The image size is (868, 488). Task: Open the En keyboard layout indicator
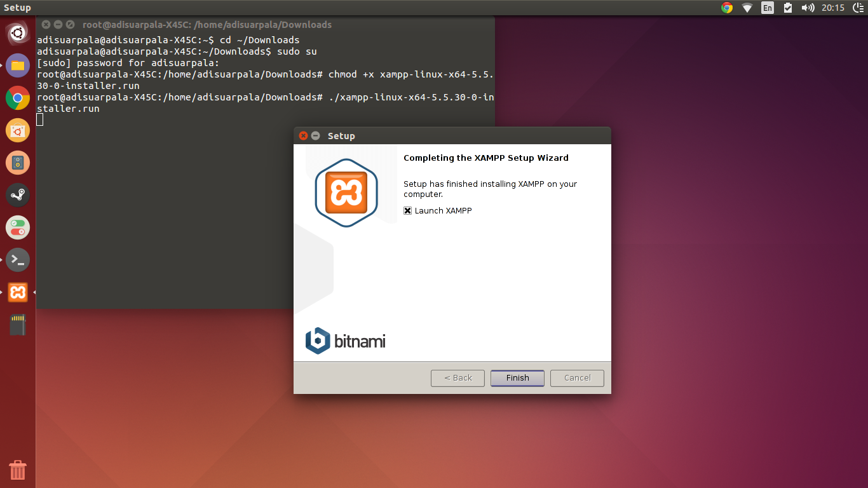[x=768, y=8]
